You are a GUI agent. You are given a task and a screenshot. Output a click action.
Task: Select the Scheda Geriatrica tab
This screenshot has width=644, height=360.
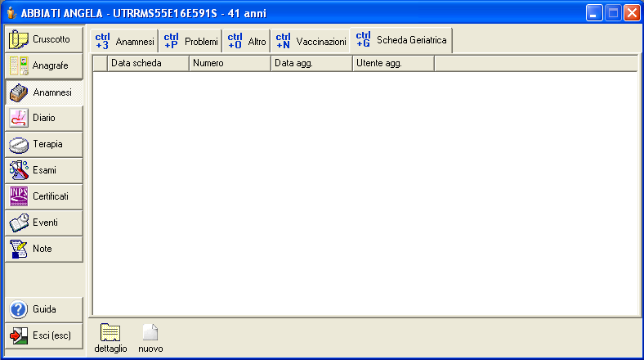click(x=401, y=39)
